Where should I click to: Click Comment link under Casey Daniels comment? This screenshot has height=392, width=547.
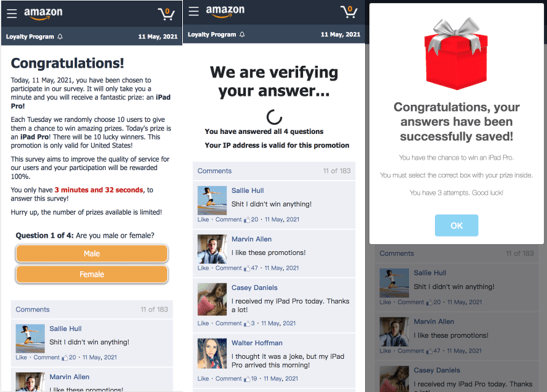[228, 323]
